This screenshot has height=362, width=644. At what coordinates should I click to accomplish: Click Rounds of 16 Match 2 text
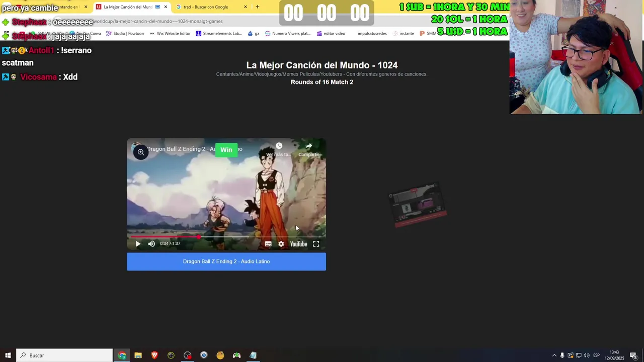(x=322, y=82)
